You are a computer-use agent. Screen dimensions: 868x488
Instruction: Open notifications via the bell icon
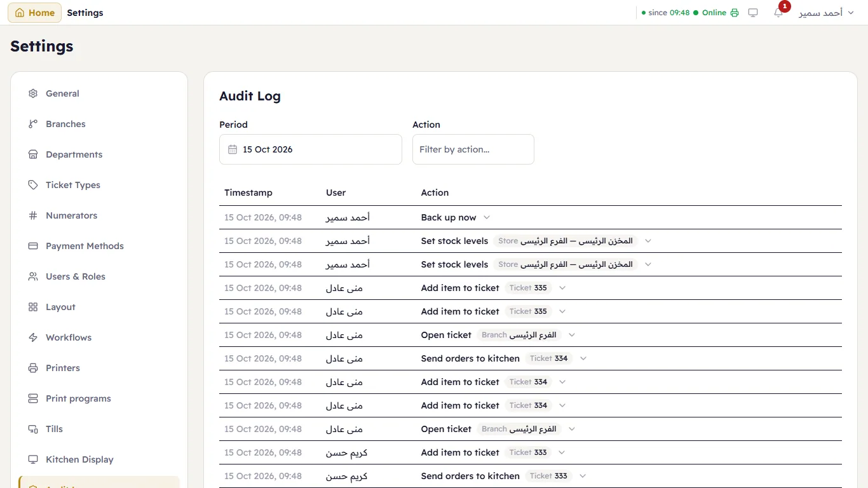(x=778, y=13)
